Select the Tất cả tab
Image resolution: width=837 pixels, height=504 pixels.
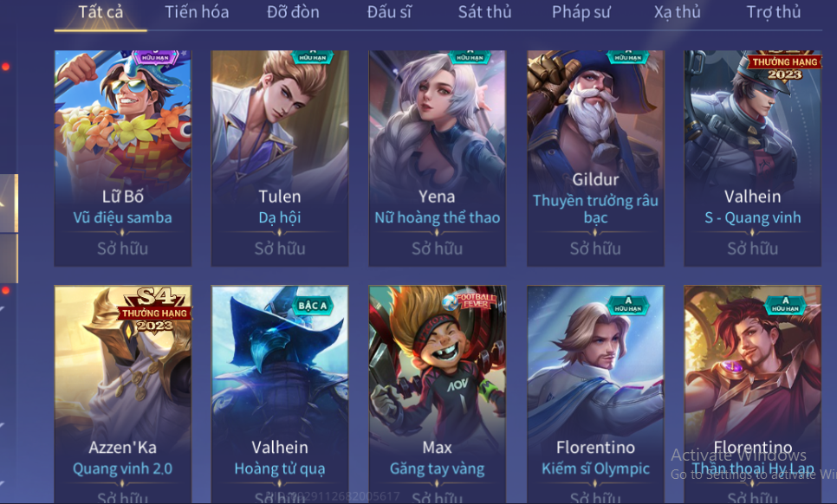[101, 12]
